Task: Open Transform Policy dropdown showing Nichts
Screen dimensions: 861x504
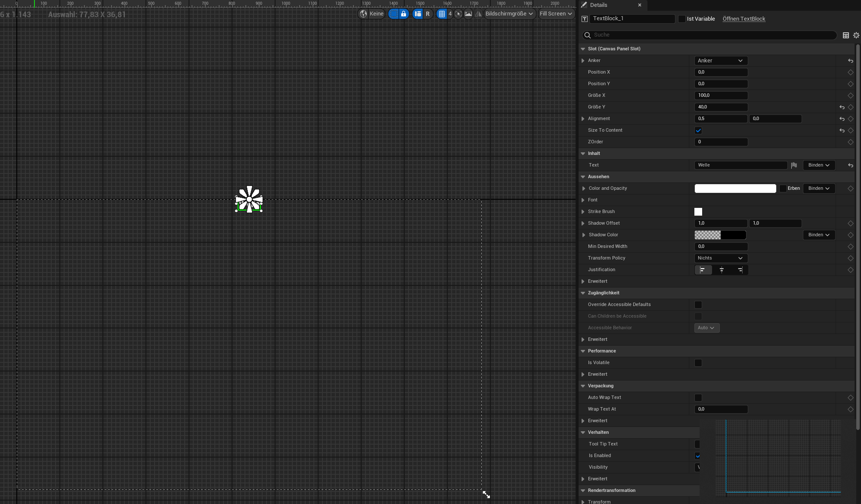Action: tap(720, 258)
